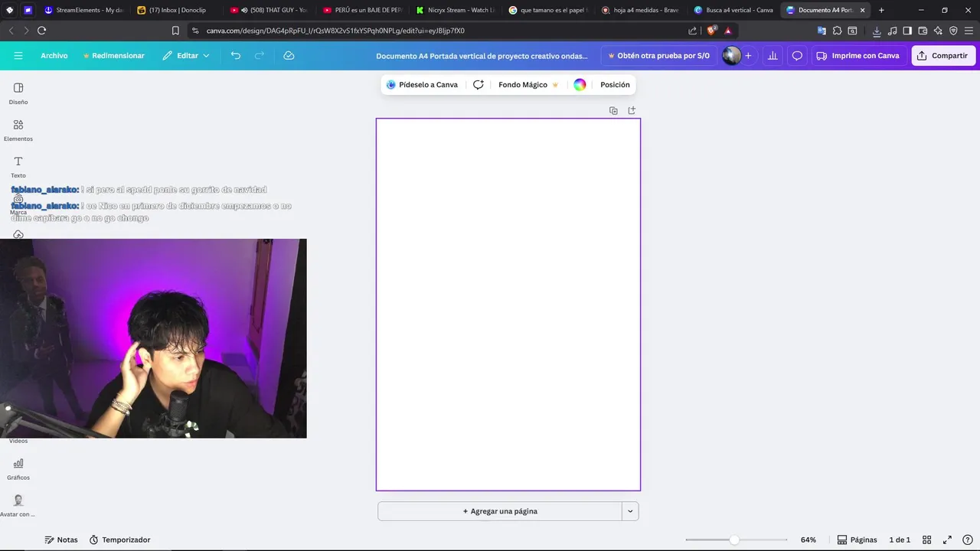Close the Documento A4 Portada tab
The image size is (980, 551).
coord(863,10)
